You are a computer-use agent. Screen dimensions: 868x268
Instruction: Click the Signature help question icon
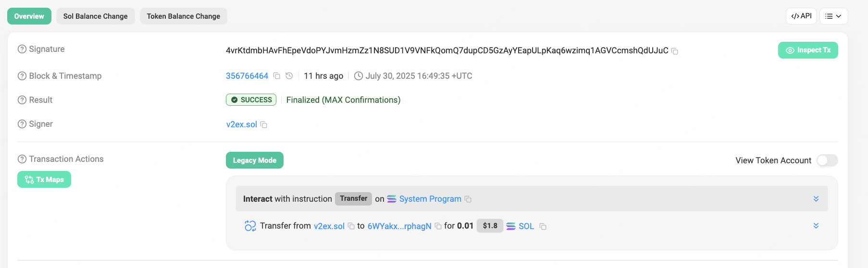point(22,49)
